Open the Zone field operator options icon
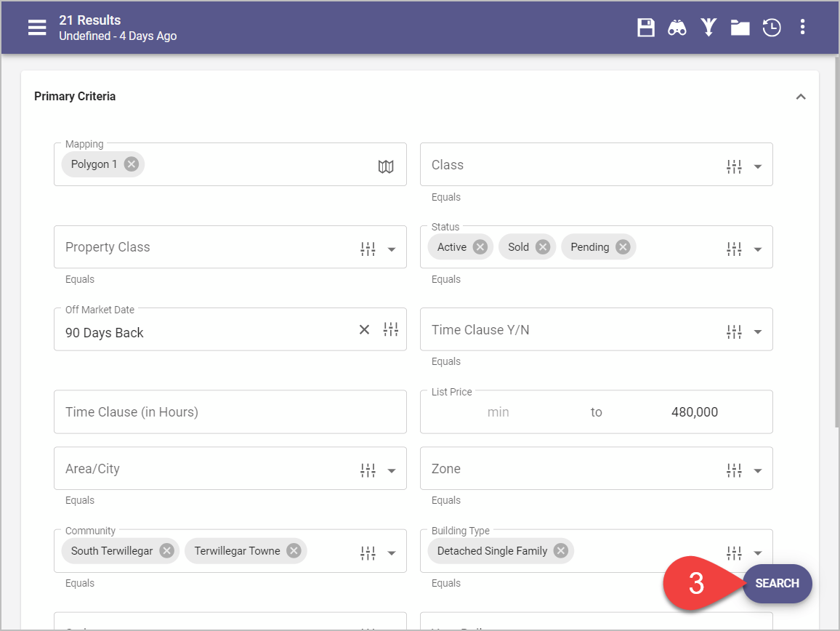Screen dimensions: 840x631 pos(734,470)
